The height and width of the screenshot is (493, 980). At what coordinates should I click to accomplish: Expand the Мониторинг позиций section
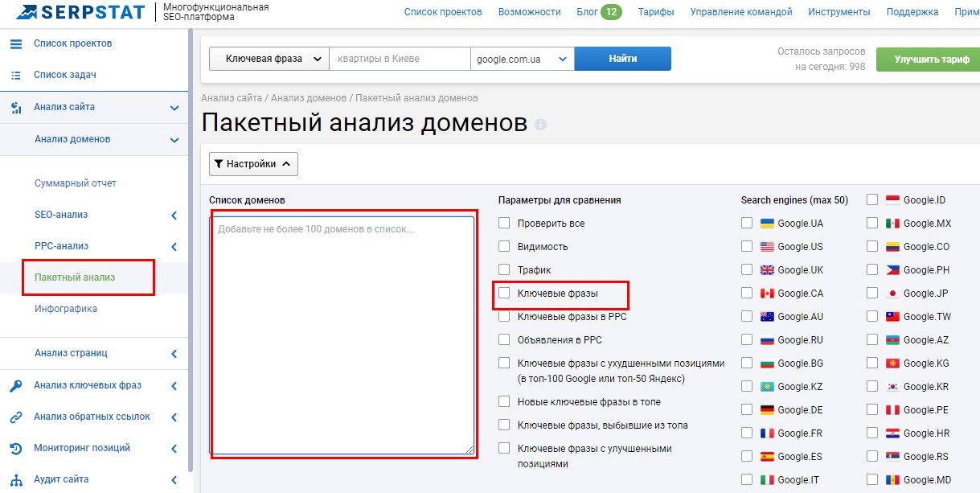pyautogui.click(x=174, y=449)
